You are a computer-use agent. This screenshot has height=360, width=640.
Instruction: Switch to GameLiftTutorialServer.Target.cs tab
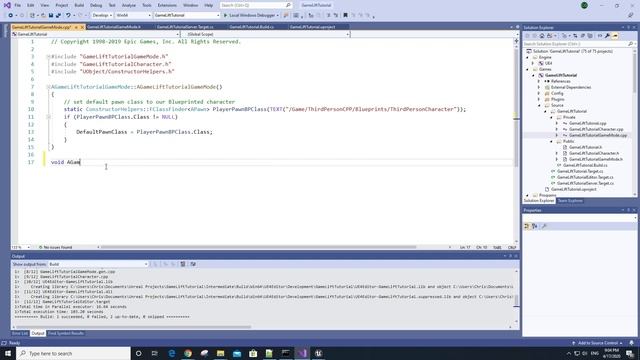tap(185, 27)
